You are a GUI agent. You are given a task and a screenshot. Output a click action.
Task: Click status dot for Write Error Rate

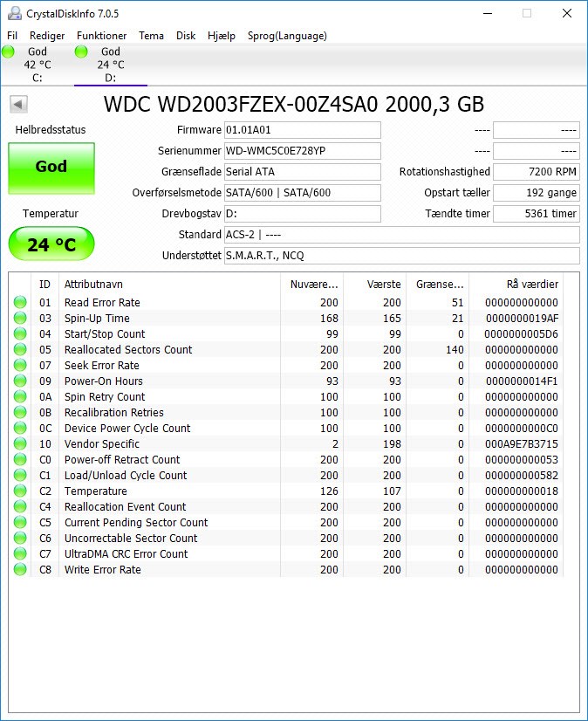click(20, 569)
